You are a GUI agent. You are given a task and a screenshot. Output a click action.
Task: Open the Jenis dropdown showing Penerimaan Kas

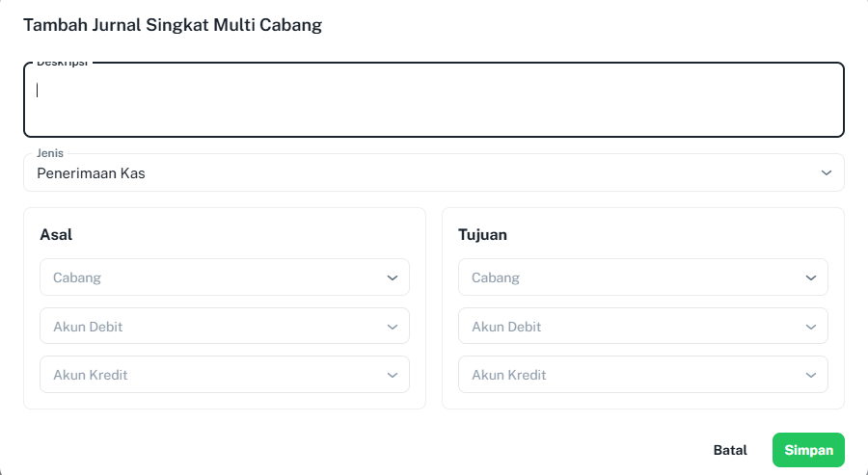(433, 172)
